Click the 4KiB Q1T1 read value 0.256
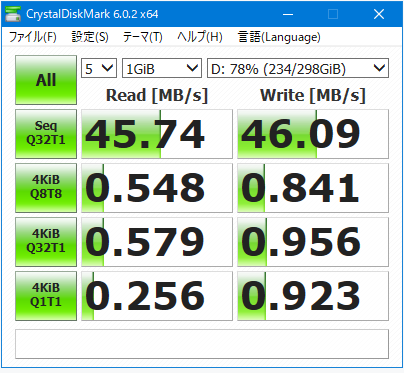 pyautogui.click(x=157, y=296)
